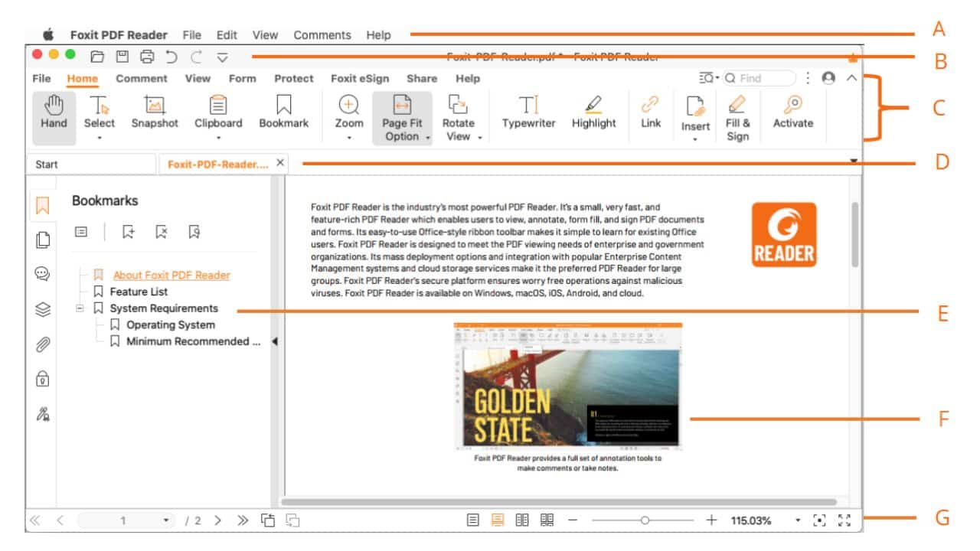Open the View menu in macOS menu bar

(x=265, y=34)
